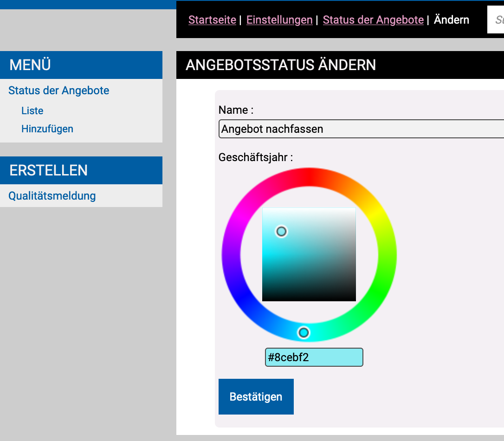Focus the search field in the top bar
504x441 pixels.
pyautogui.click(x=497, y=20)
